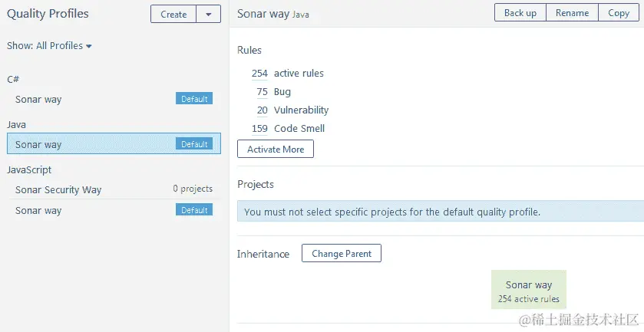Click the Copy button
Image resolution: width=644 pixels, height=332 pixels.
619,13
